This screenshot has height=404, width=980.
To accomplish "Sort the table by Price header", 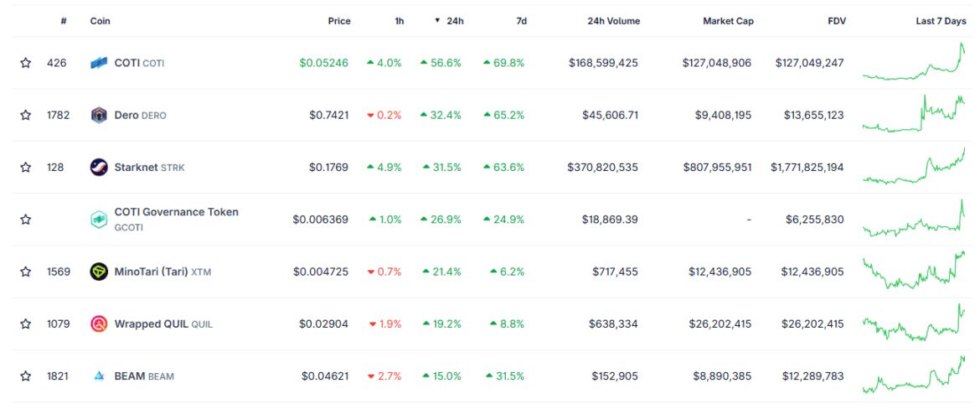I will 338,21.
